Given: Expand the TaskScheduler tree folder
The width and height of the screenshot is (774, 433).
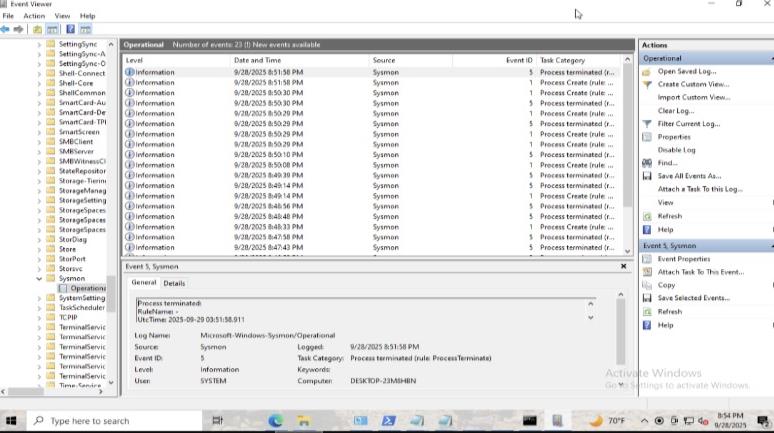Looking at the screenshot, I should [x=39, y=308].
